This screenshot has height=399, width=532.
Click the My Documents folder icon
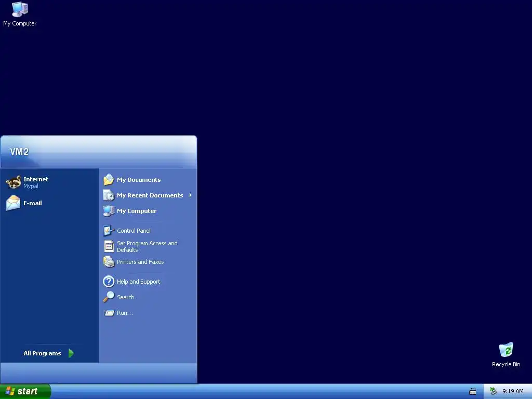point(109,179)
